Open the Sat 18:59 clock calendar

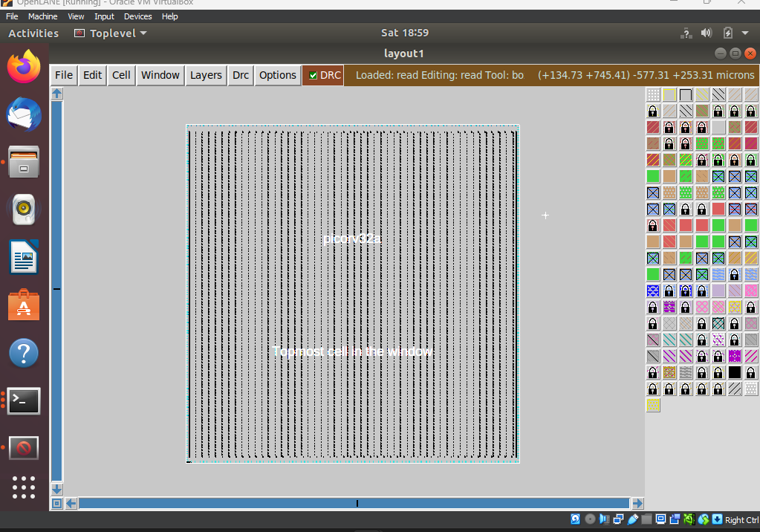tap(405, 33)
